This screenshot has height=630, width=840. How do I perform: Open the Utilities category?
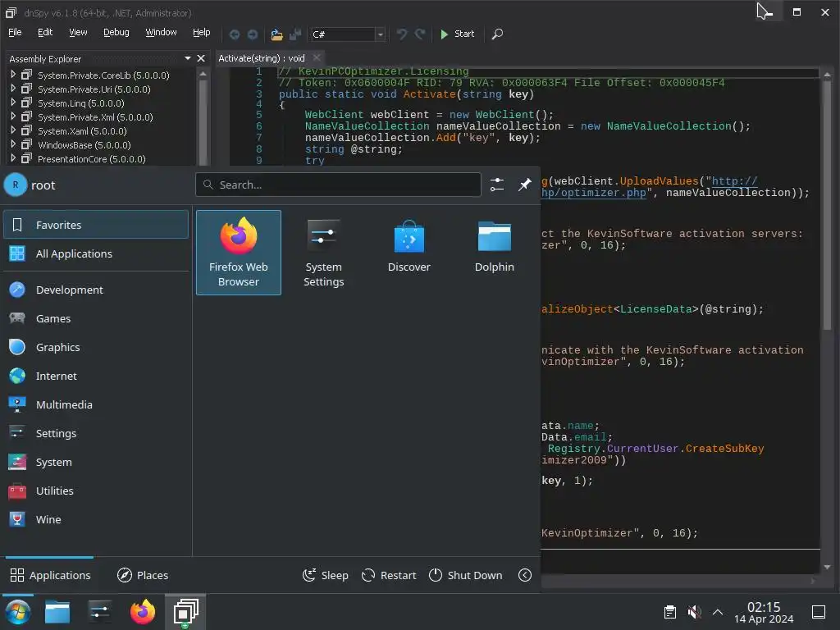(96, 491)
